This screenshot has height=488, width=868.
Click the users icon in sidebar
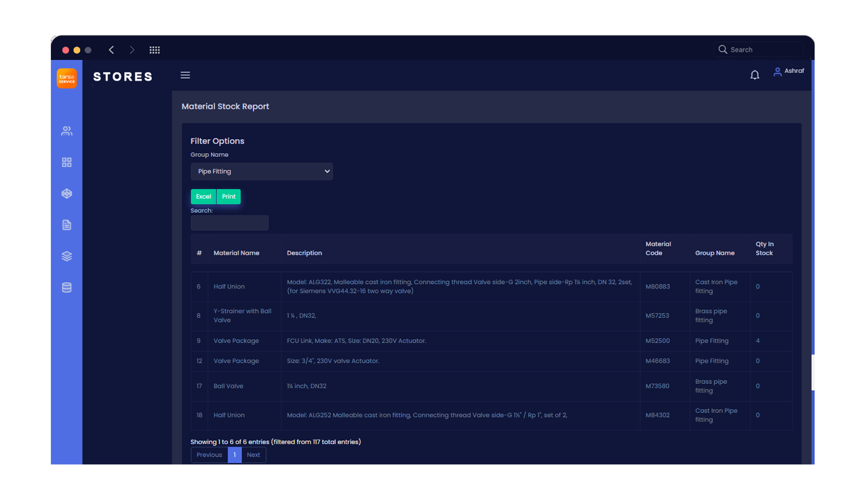tap(67, 131)
